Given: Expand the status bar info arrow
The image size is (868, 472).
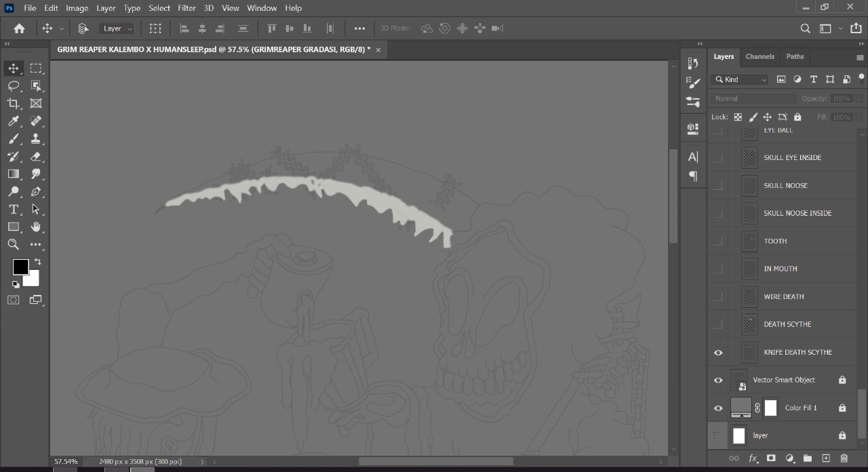Looking at the screenshot, I should coord(202,462).
